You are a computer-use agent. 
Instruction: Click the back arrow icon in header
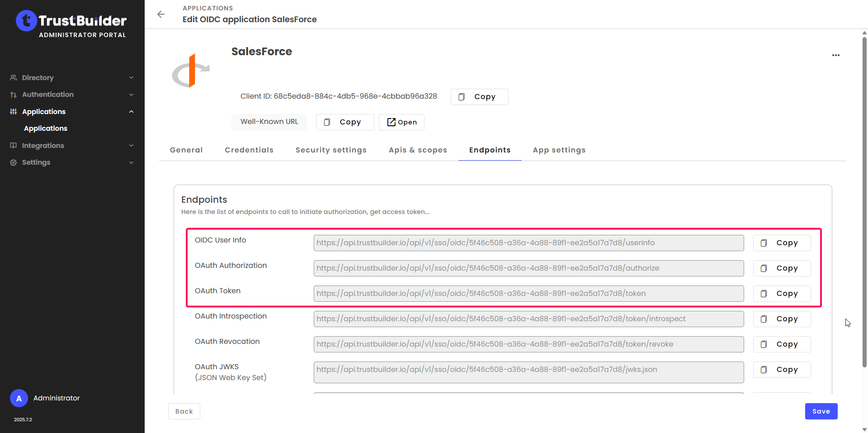pos(161,14)
